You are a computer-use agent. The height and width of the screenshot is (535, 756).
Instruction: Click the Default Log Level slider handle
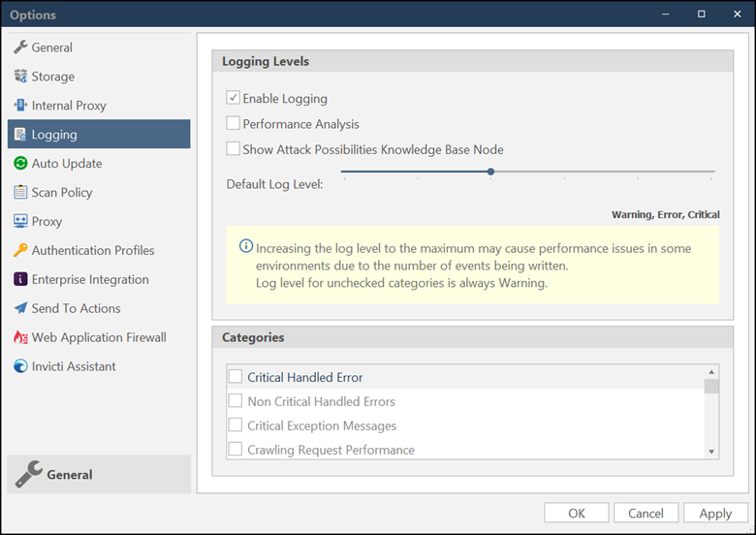tap(490, 172)
